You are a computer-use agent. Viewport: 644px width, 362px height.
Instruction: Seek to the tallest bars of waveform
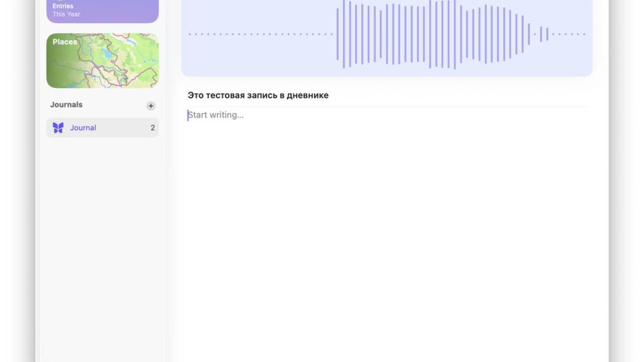pyautogui.click(x=442, y=34)
